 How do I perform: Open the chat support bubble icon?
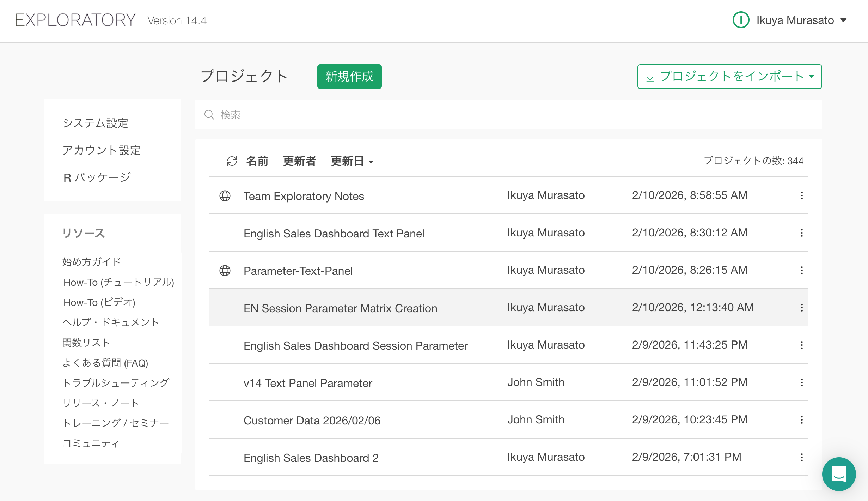[x=839, y=474]
